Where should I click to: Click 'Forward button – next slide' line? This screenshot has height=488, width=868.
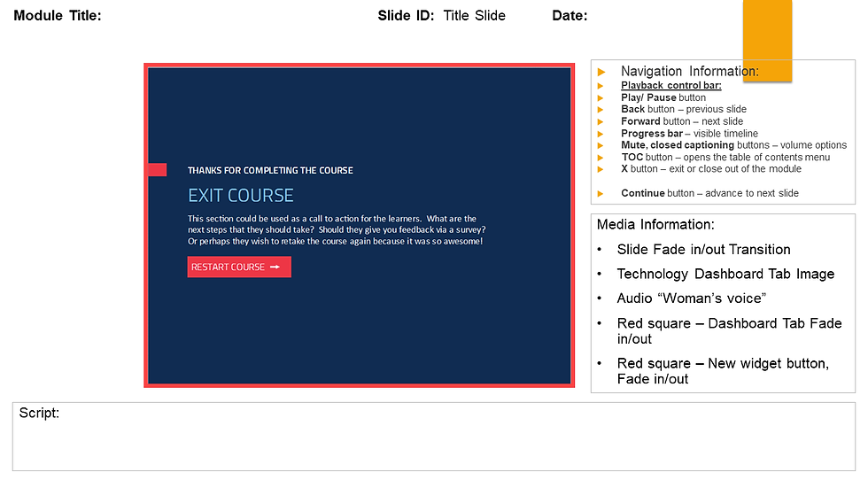coord(682,121)
